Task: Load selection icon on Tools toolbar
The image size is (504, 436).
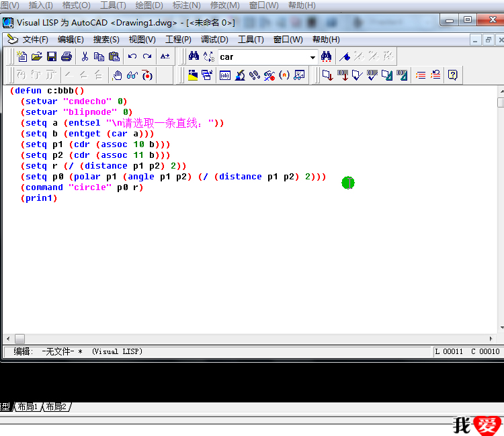Action: pos(342,75)
